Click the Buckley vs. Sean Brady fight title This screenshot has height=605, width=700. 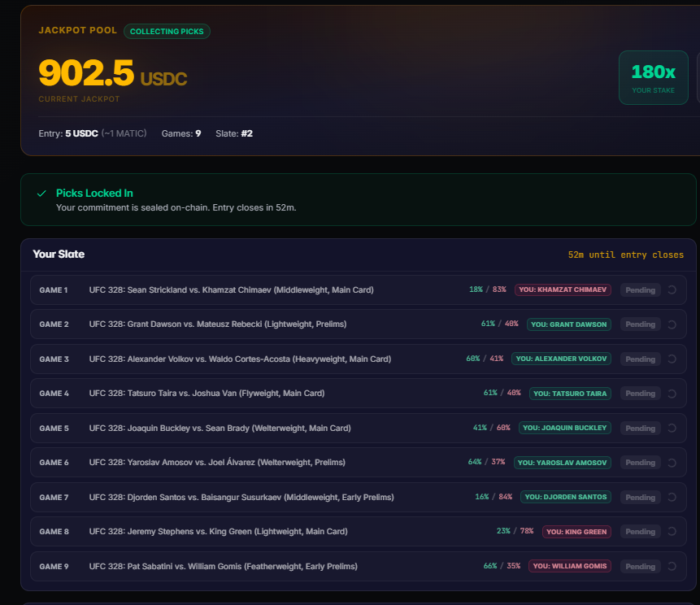click(x=220, y=429)
